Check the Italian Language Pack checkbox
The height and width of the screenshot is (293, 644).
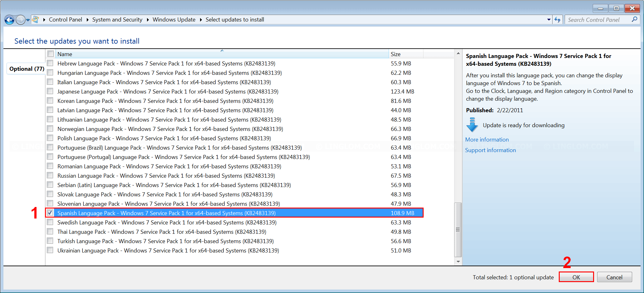click(50, 82)
